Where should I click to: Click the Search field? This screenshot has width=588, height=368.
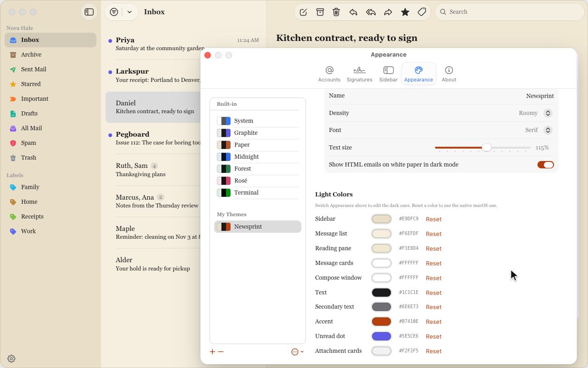pos(510,12)
